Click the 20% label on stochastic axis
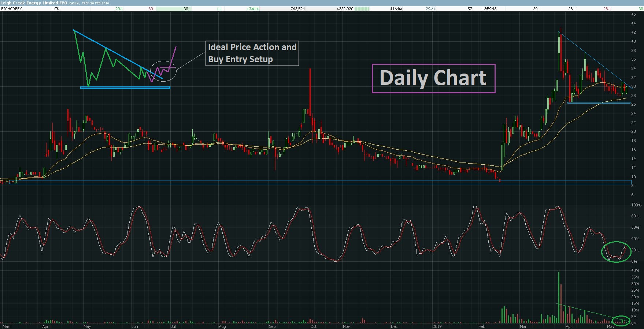 (x=635, y=250)
